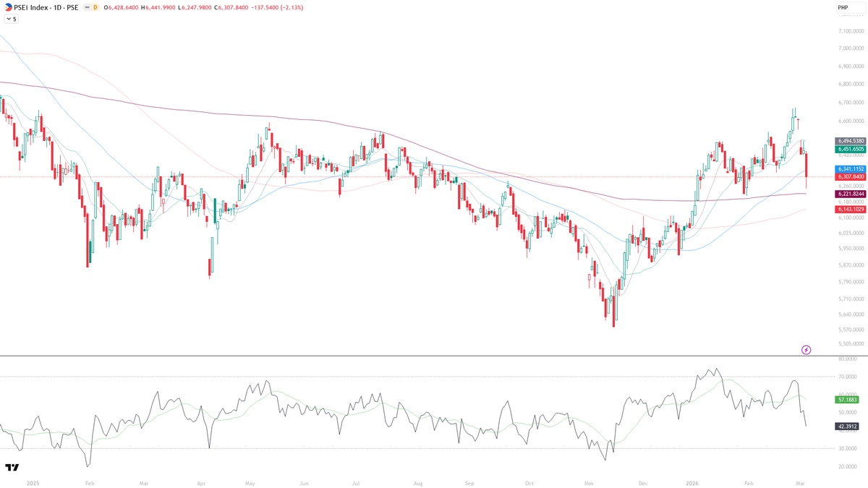Click the orange D interval badge
The height and width of the screenshot is (488, 868).
(95, 7)
